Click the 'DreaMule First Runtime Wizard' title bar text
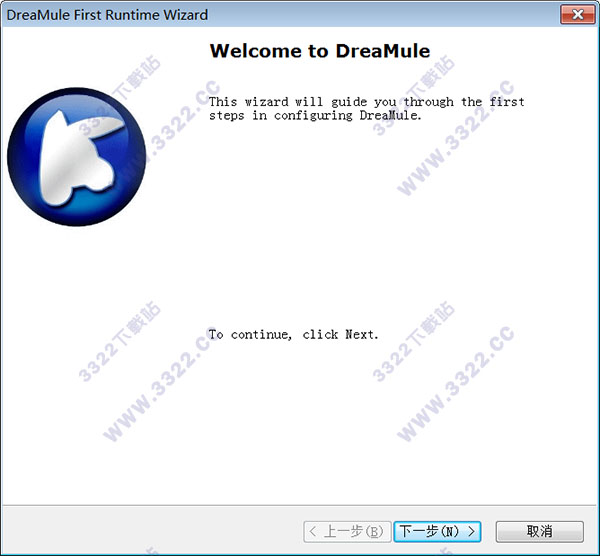Image resolution: width=600 pixels, height=556 pixels. coord(108,15)
